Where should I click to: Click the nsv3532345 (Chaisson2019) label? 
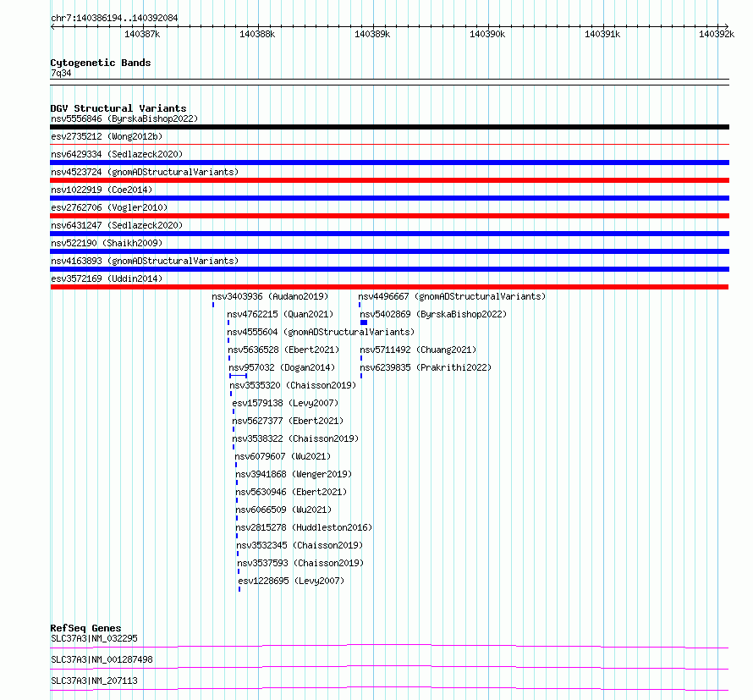tap(300, 545)
